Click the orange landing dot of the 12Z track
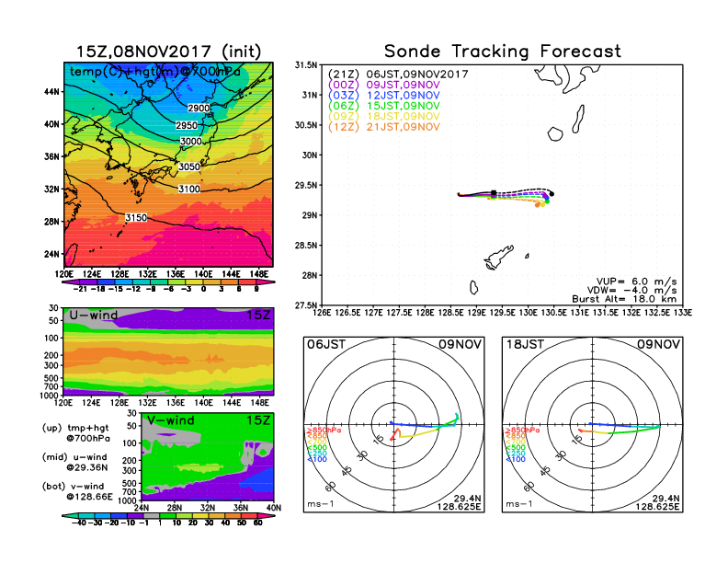Image resolution: width=728 pixels, height=563 pixels. (x=538, y=205)
